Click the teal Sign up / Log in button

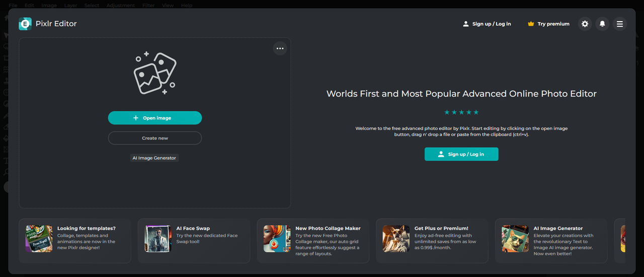[x=461, y=154]
